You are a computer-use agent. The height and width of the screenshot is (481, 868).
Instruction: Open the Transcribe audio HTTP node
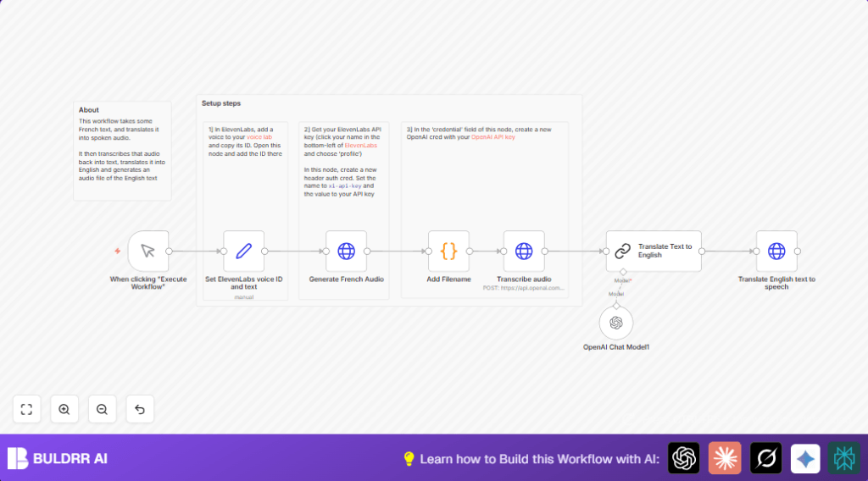click(x=524, y=251)
